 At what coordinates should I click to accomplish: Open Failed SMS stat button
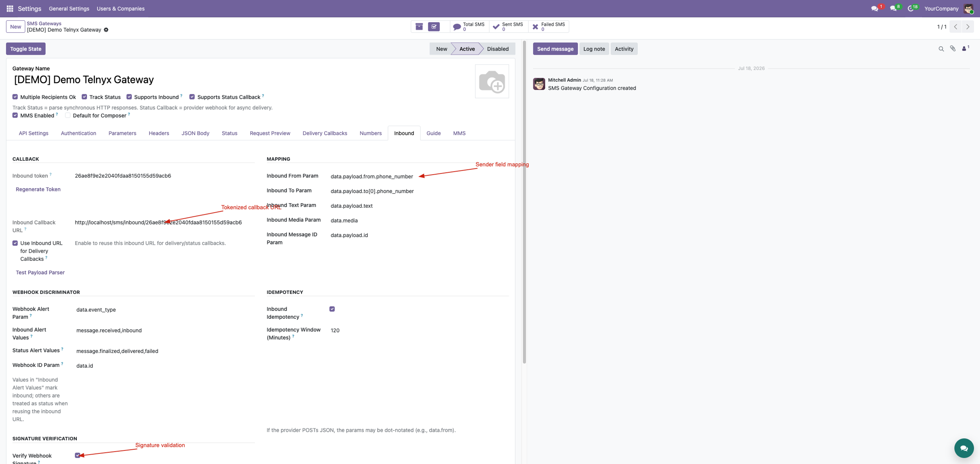click(548, 27)
